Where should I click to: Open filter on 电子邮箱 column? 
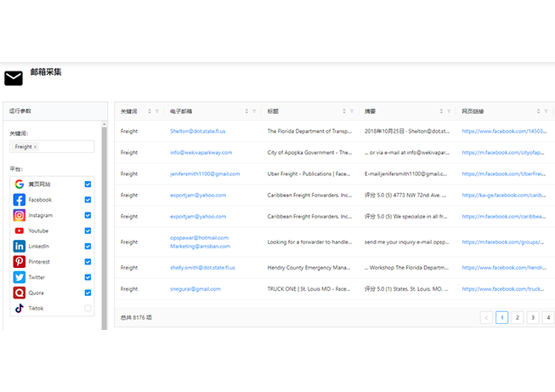tap(254, 111)
